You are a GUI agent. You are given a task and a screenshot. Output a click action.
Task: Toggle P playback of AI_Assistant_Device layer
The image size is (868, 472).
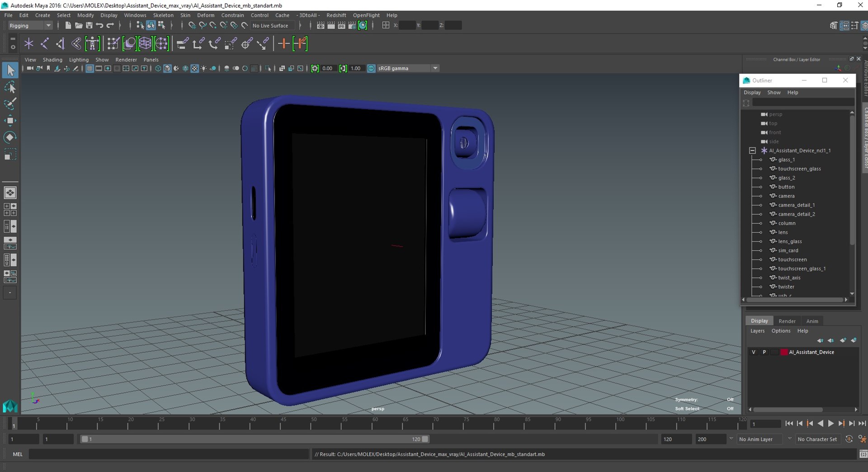764,352
